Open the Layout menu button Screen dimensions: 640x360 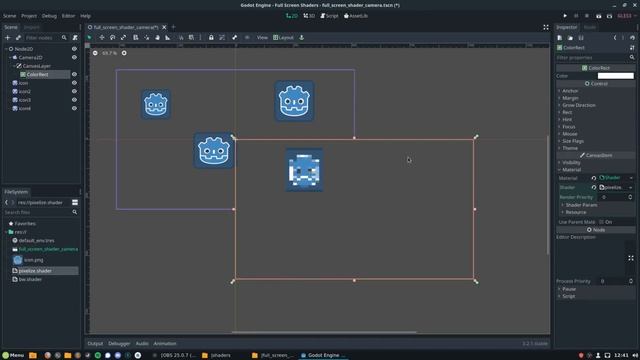[x=283, y=38]
